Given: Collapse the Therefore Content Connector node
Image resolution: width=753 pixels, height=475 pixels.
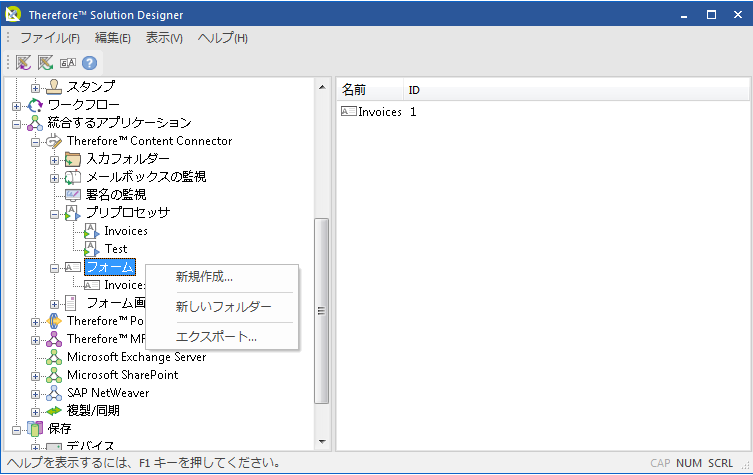Looking at the screenshot, I should 36,142.
